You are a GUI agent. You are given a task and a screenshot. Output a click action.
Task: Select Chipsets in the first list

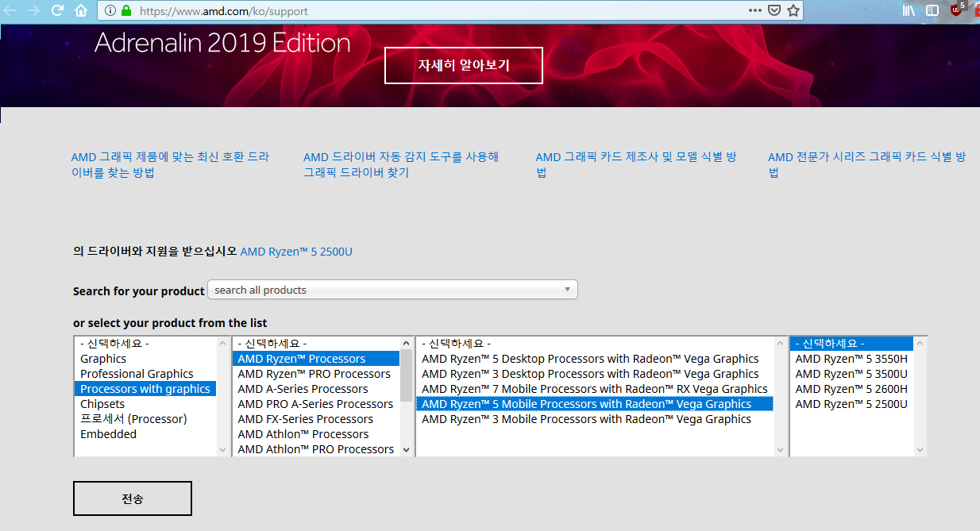coord(145,404)
